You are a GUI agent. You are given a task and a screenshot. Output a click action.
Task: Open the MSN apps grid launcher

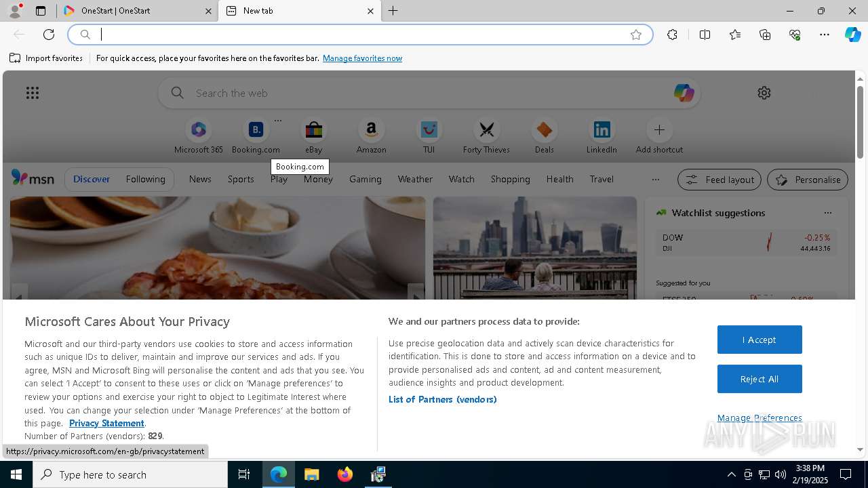(x=33, y=93)
